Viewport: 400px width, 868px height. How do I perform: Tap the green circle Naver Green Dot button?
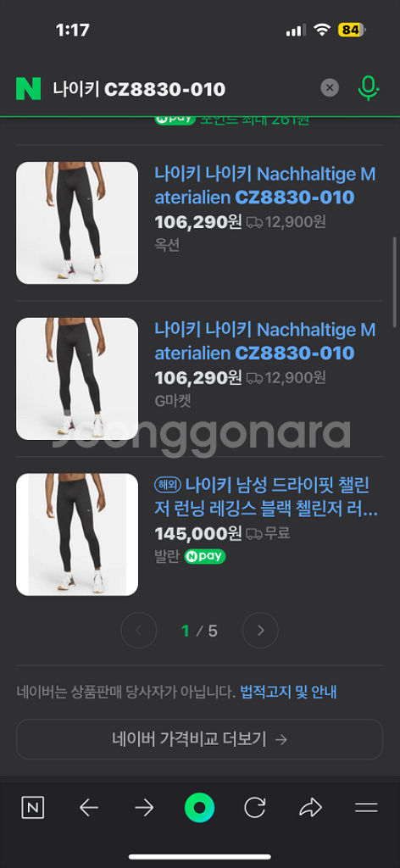pos(199,808)
